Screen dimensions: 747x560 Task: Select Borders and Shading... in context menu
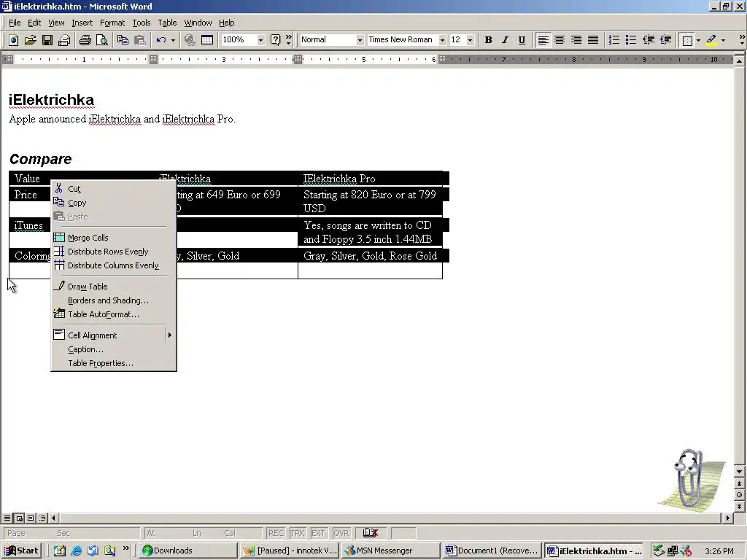point(113,300)
